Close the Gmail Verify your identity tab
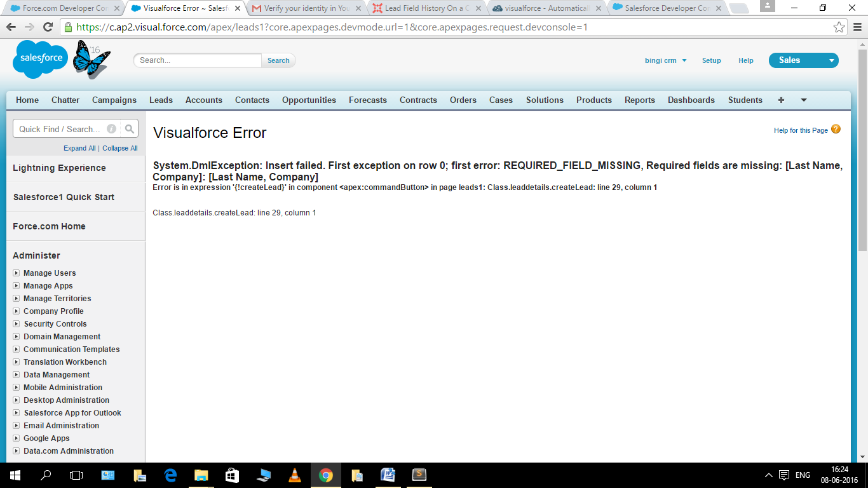This screenshot has height=488, width=868. click(358, 8)
